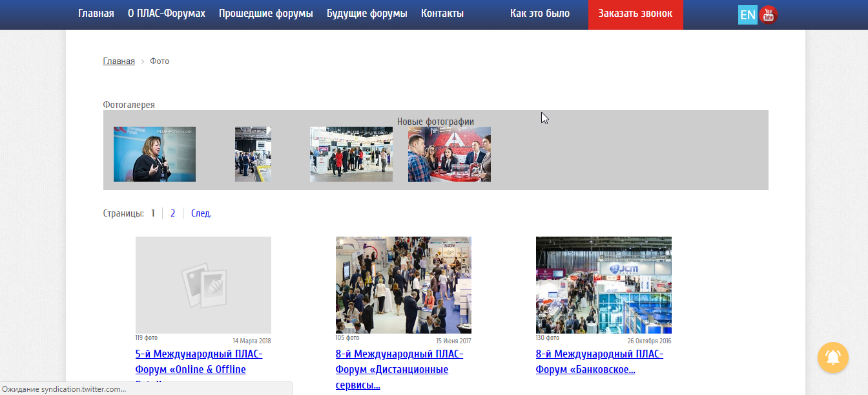Click Заказать звонок button
The height and width of the screenshot is (395, 868).
click(x=635, y=14)
